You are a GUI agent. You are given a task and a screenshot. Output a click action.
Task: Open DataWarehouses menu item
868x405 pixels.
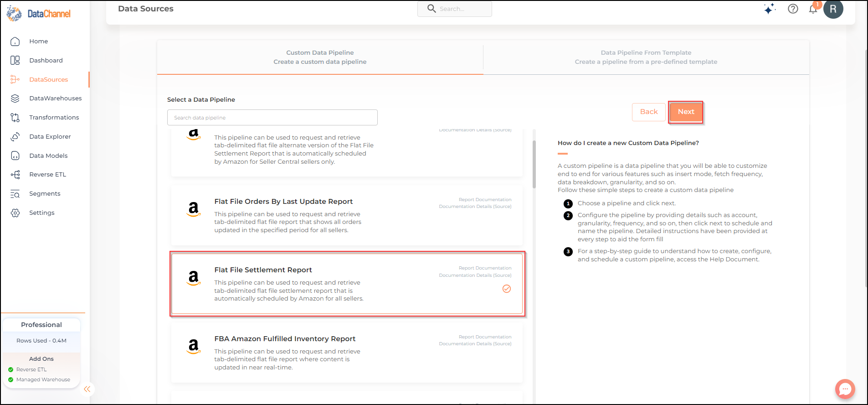(56, 99)
